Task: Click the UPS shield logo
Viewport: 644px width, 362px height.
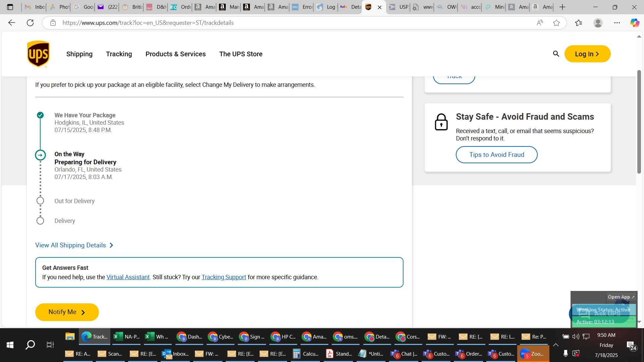Action: (x=38, y=54)
